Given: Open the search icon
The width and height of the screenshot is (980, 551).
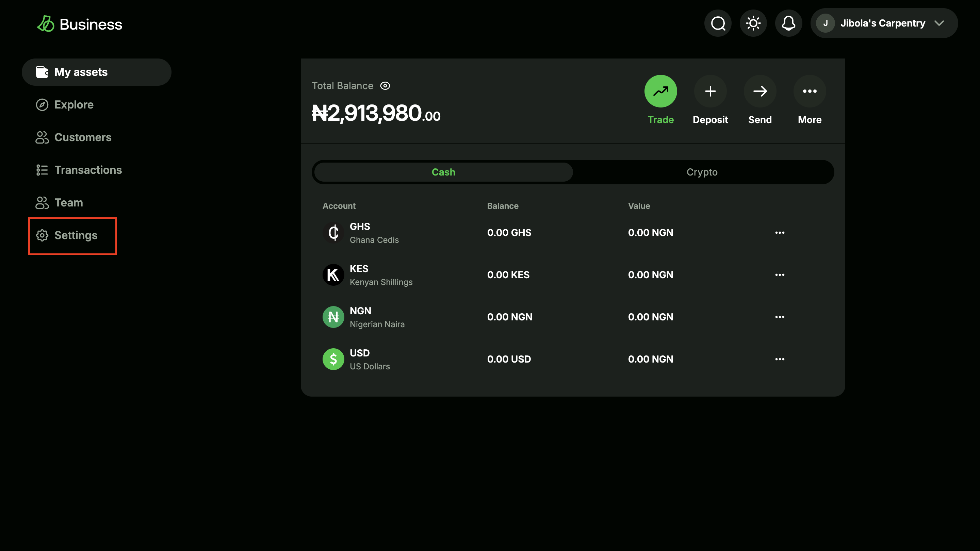Looking at the screenshot, I should click(718, 23).
